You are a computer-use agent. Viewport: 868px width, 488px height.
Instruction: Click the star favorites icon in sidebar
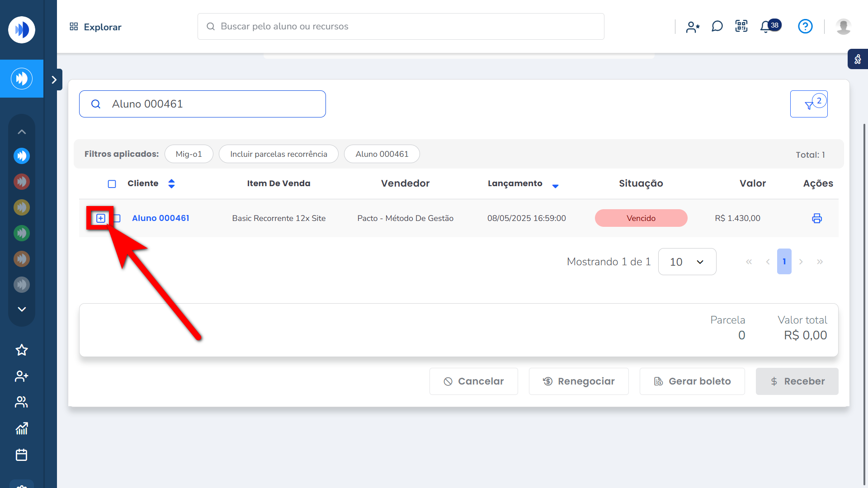point(22,350)
